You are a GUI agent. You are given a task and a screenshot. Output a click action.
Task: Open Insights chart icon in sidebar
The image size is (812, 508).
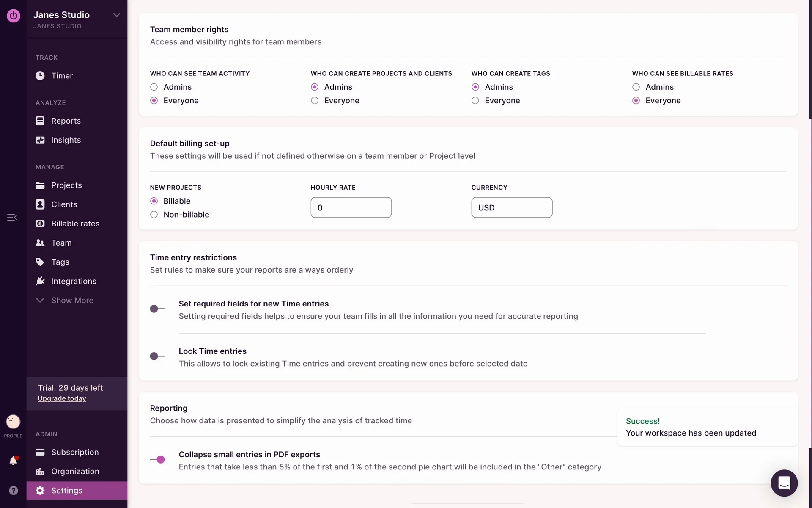(40, 140)
